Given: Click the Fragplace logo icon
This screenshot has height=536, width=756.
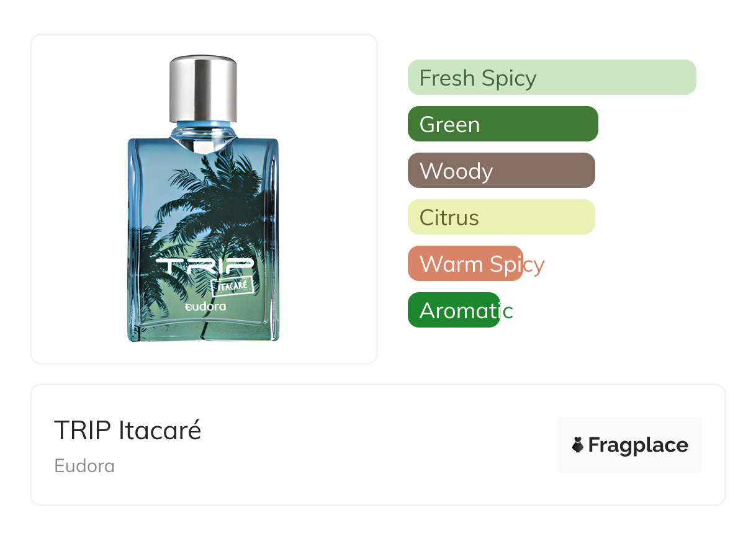Looking at the screenshot, I should (578, 445).
